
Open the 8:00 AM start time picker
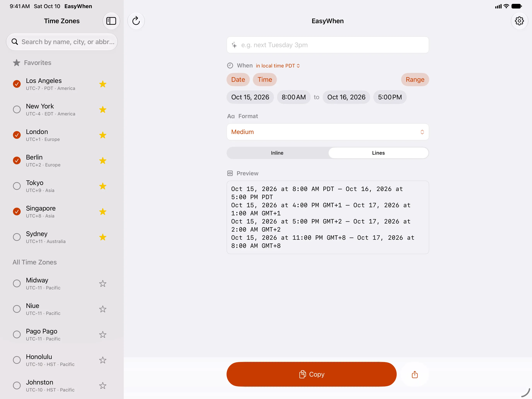click(294, 97)
